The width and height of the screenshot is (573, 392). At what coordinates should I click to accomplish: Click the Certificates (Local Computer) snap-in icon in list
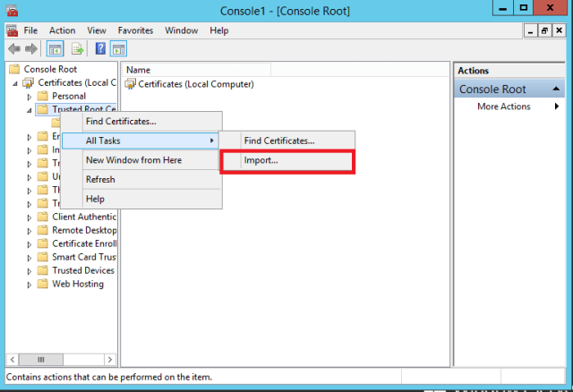(131, 84)
